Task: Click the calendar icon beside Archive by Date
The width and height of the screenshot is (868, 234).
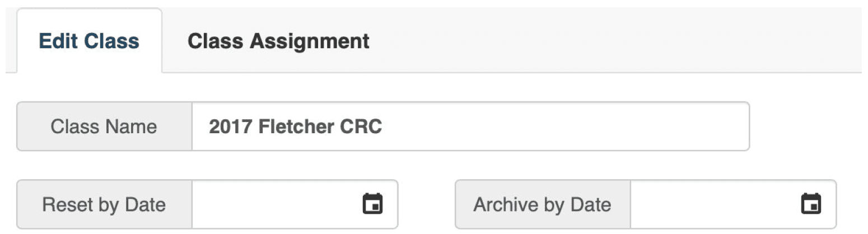Action: coord(810,204)
